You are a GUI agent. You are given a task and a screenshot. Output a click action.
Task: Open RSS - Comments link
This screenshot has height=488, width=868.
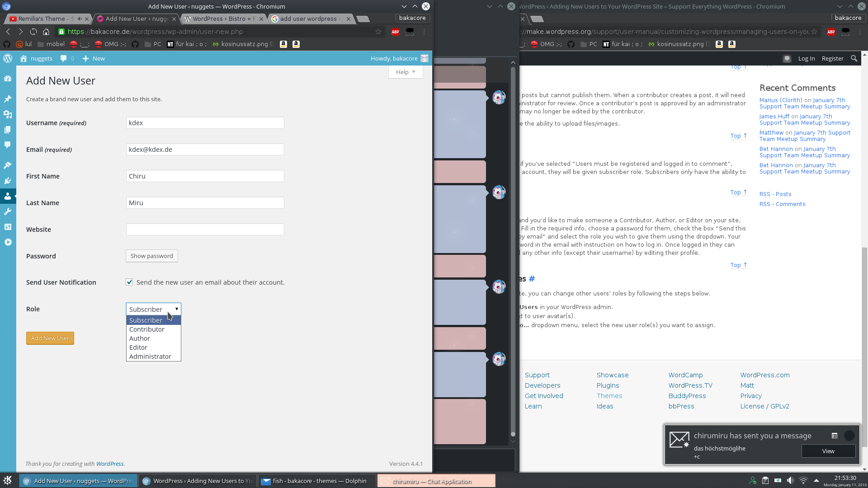[x=782, y=204]
